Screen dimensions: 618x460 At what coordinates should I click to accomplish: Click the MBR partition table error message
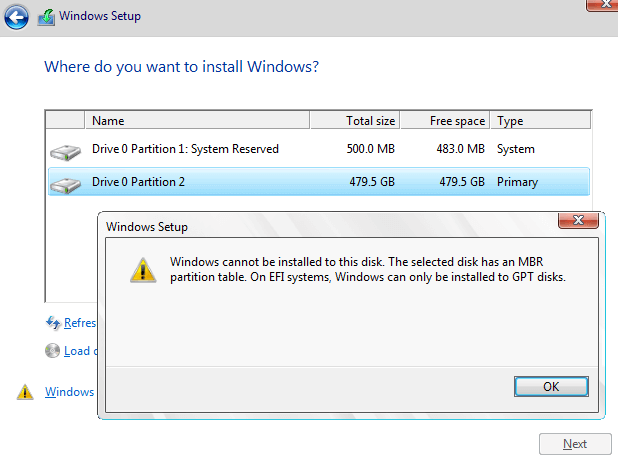[x=368, y=270]
